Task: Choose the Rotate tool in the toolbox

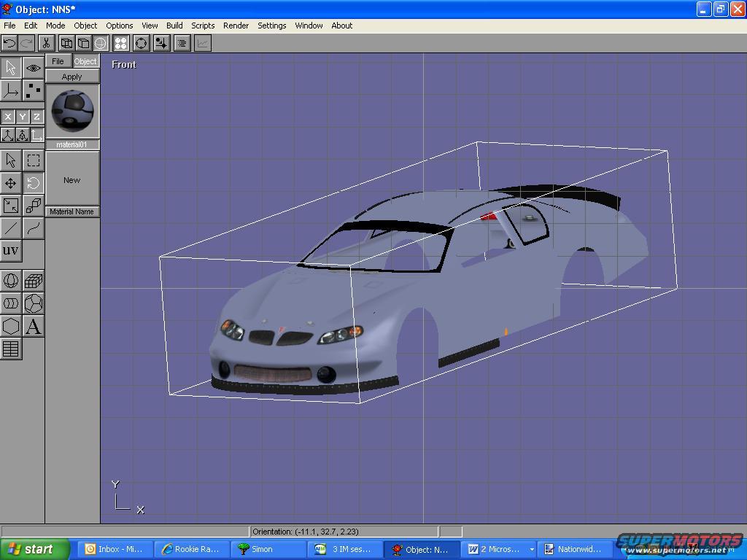Action: coord(33,183)
